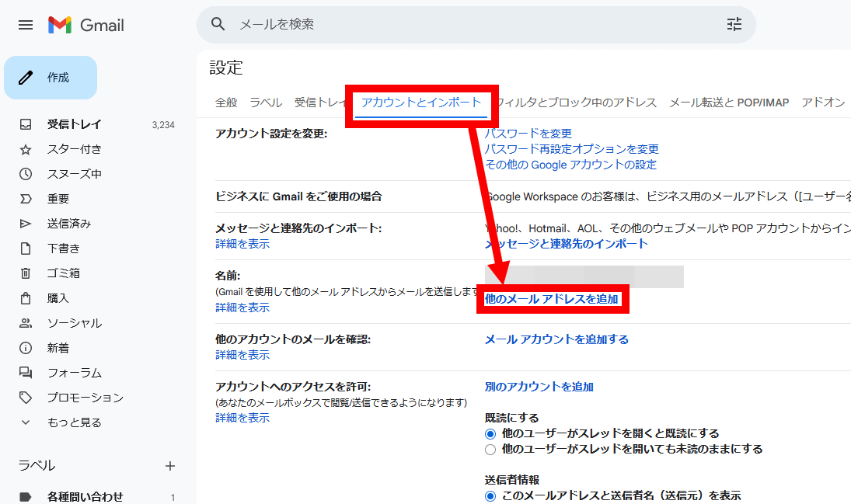Open the Snoozed (スヌーズ中) folder
851x504 pixels.
pyautogui.click(x=74, y=174)
